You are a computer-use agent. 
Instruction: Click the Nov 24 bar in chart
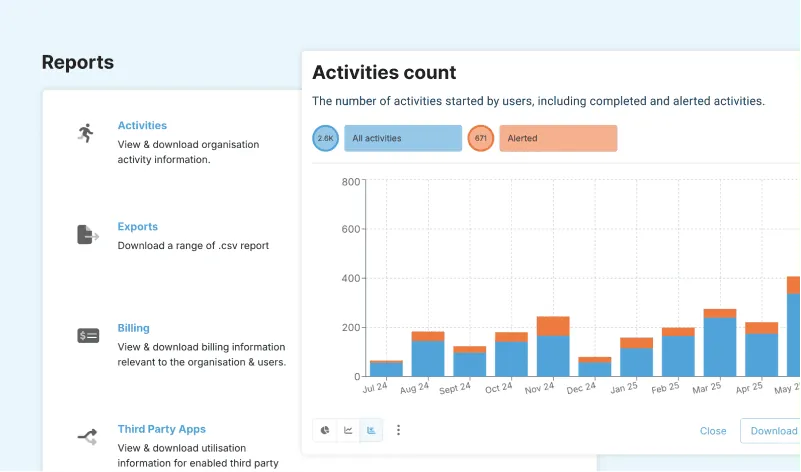point(553,346)
